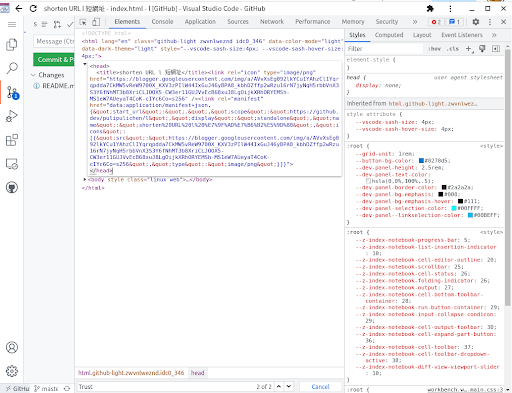Open the Search view in activity bar
This screenshot has height=393, width=512.
coord(12,68)
